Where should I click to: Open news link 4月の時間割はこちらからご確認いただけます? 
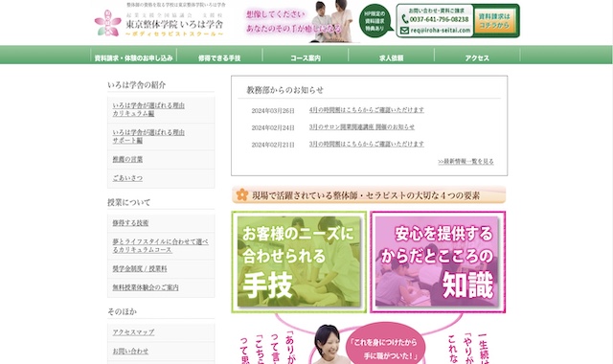coord(366,110)
